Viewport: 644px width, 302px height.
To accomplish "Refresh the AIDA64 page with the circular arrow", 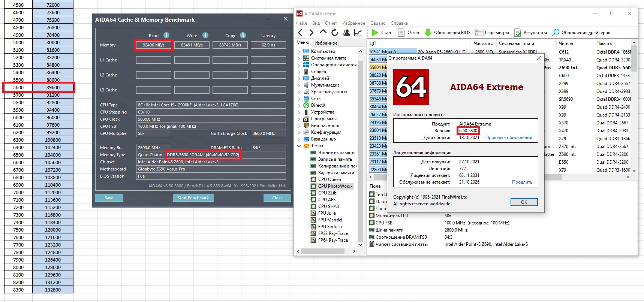I will point(335,33).
